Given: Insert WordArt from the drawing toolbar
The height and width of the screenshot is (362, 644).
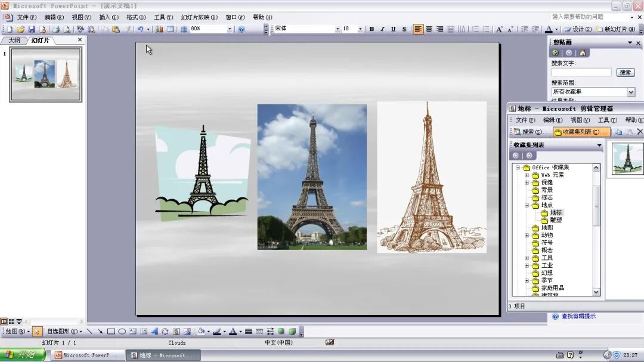Looking at the screenshot, I should (x=154, y=331).
